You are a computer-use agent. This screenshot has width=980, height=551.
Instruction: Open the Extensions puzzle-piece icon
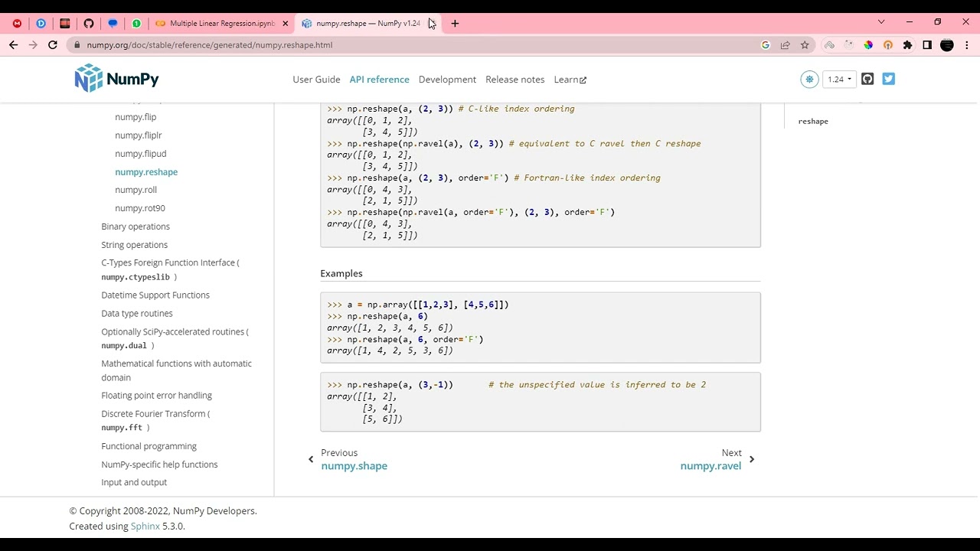pyautogui.click(x=907, y=45)
